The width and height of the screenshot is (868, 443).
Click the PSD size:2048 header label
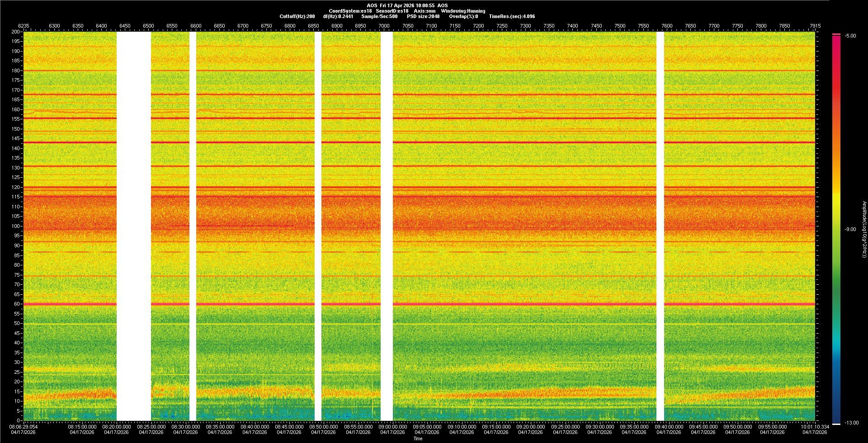[423, 16]
